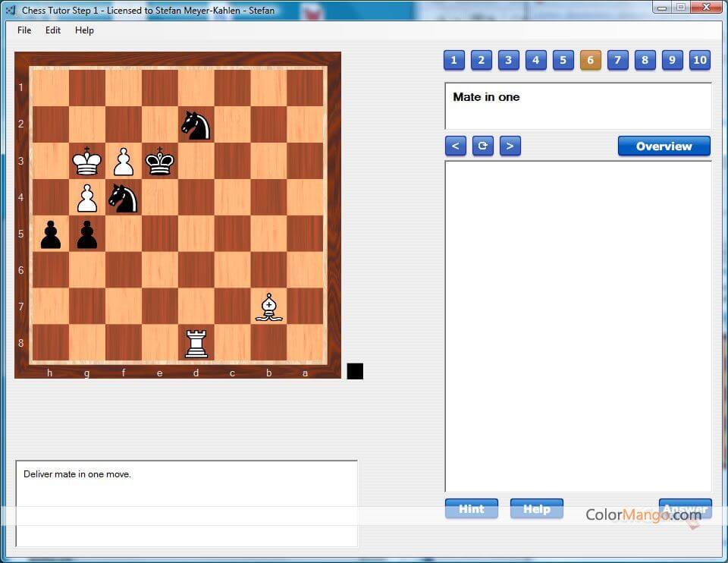Screen dimensions: 728x563
Task: Click the black side-to-move indicator square
Action: [x=355, y=371]
